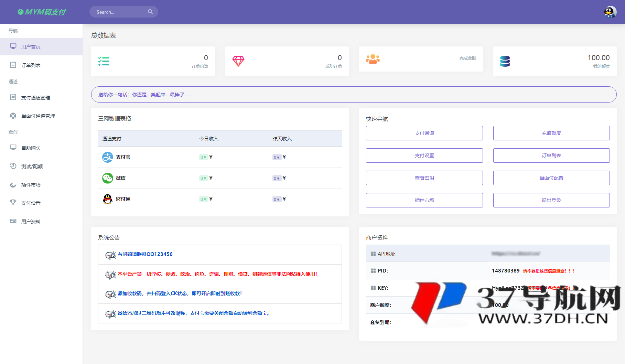Click the 退出登录 button
The image size is (625, 364).
point(551,200)
